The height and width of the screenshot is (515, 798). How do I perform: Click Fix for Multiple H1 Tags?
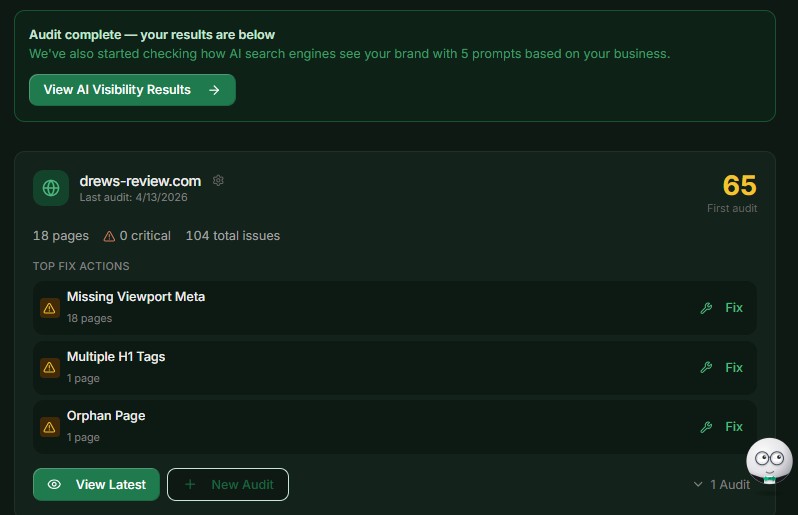pyautogui.click(x=733, y=367)
